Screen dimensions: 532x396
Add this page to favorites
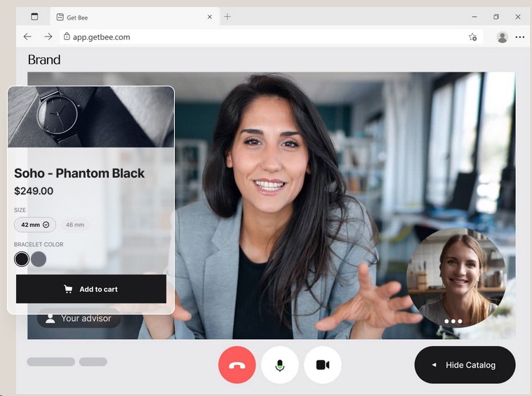tap(473, 37)
